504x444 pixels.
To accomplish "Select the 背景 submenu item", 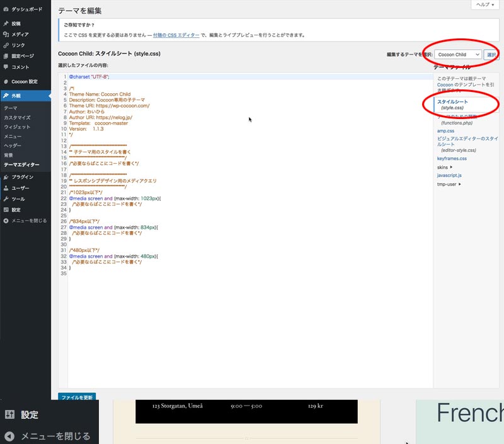I will [x=9, y=155].
